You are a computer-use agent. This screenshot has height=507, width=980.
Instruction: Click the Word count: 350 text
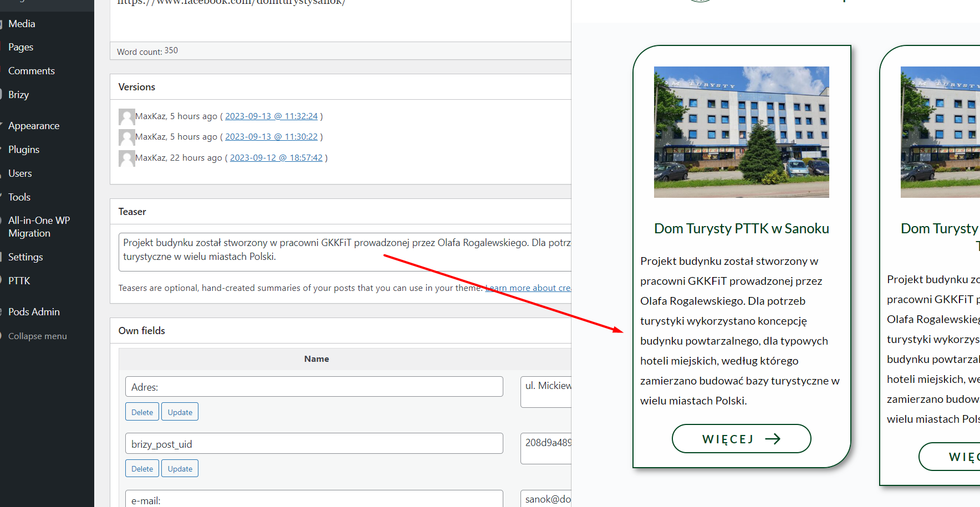(x=147, y=51)
